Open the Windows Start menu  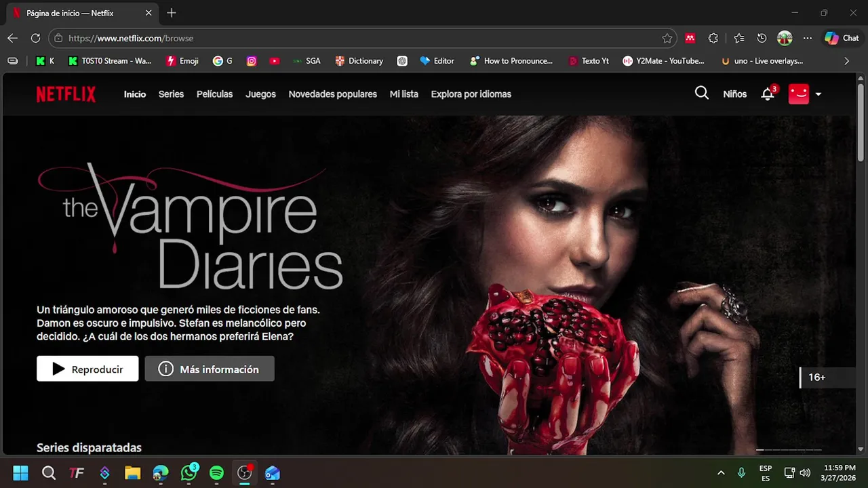20,473
